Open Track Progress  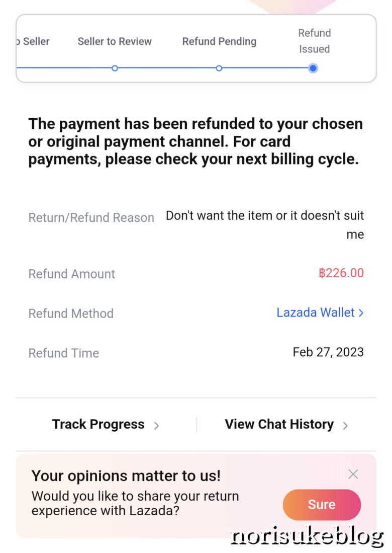pos(99,424)
